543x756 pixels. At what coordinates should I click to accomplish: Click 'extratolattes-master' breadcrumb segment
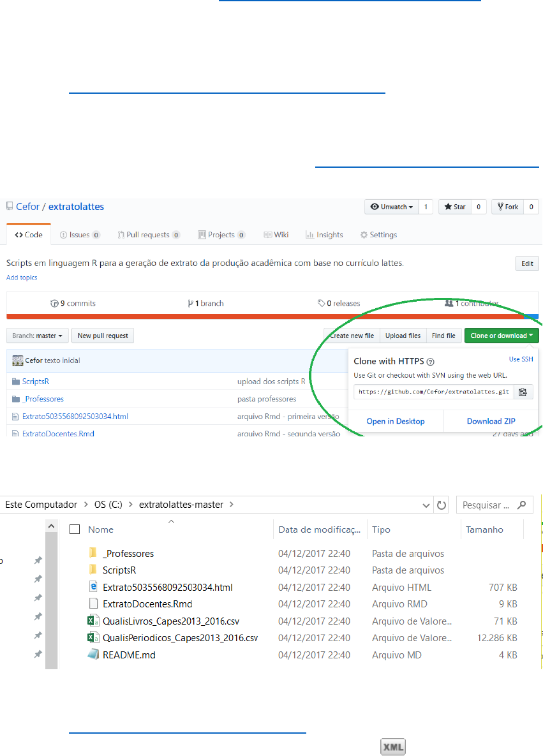[x=181, y=505]
